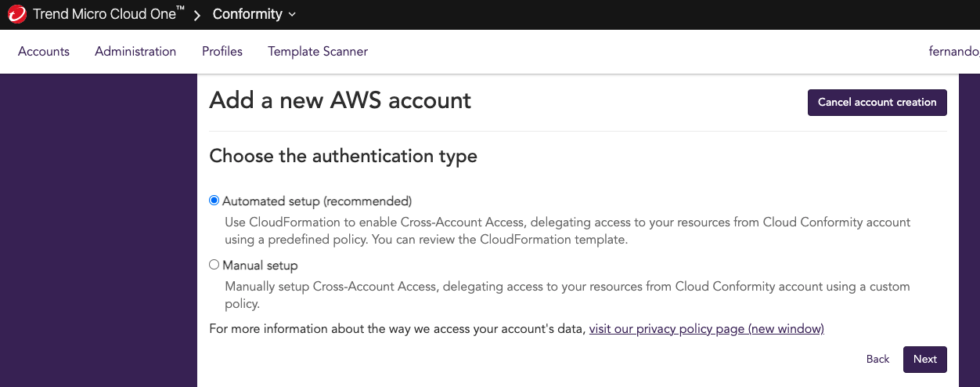
Task: Go Back to the previous step
Action: coord(878,359)
